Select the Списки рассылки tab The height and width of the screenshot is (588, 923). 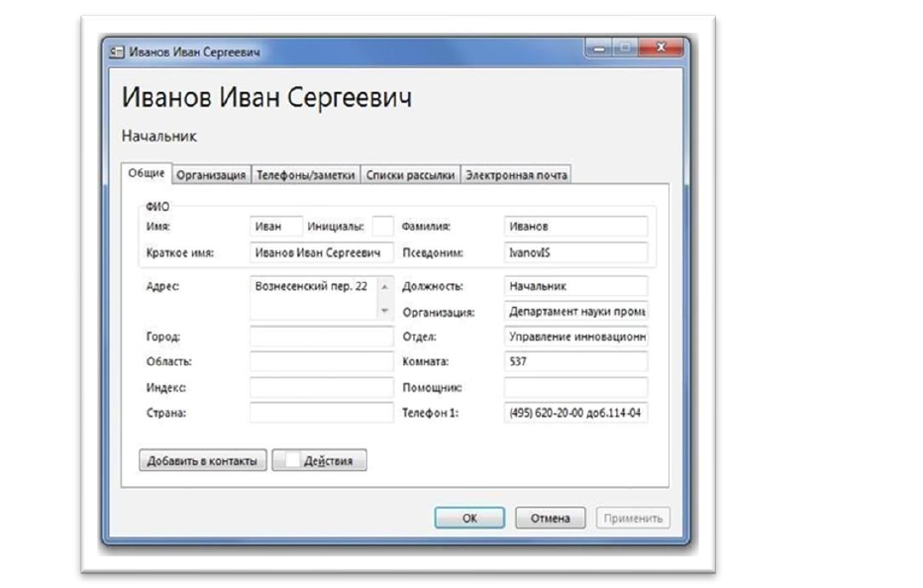(x=410, y=174)
